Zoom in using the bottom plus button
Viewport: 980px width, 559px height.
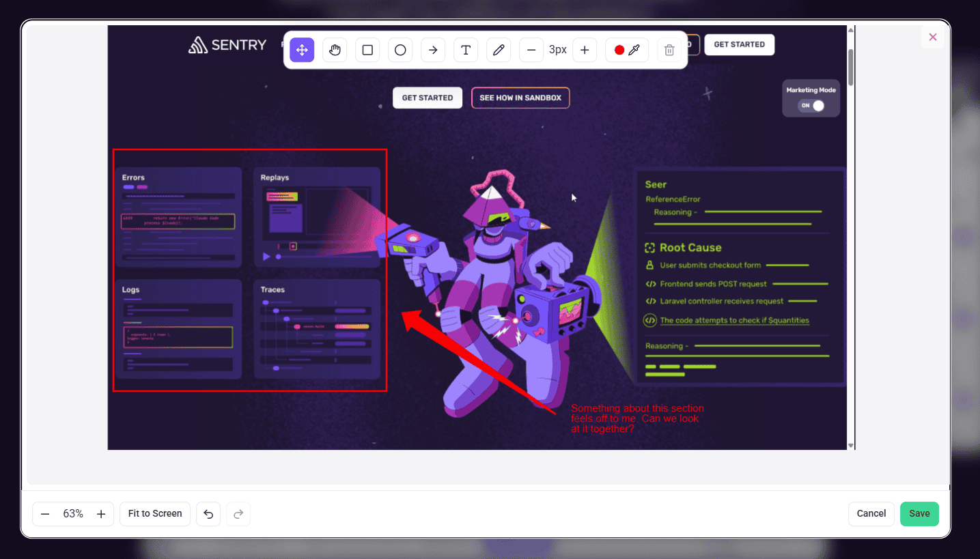click(x=101, y=514)
